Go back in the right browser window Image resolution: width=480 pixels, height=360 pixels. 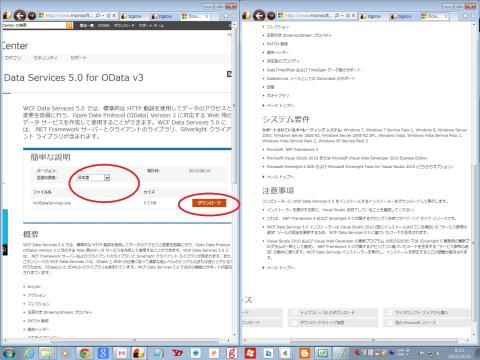tap(259, 16)
